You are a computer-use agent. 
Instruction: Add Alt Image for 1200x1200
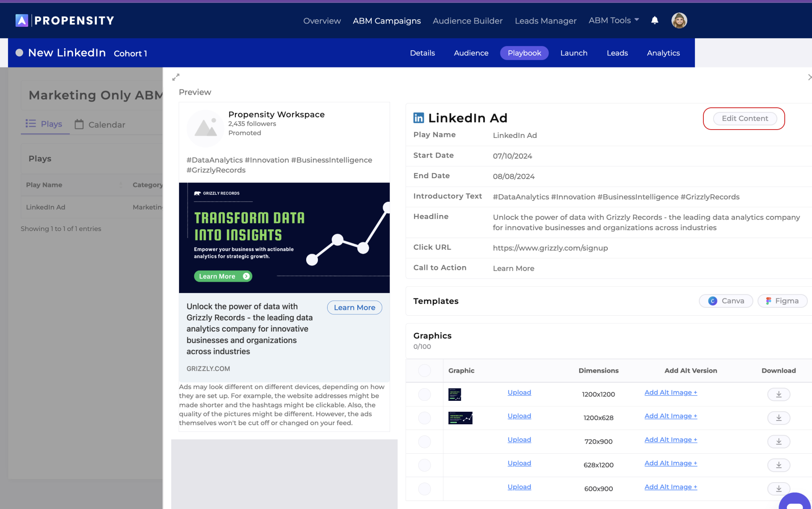pyautogui.click(x=671, y=392)
